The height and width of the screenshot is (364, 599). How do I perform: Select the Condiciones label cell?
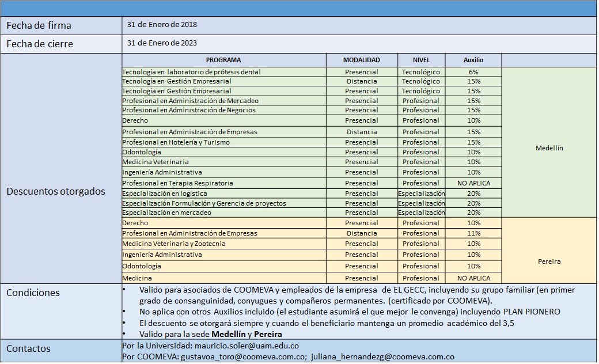click(61, 311)
